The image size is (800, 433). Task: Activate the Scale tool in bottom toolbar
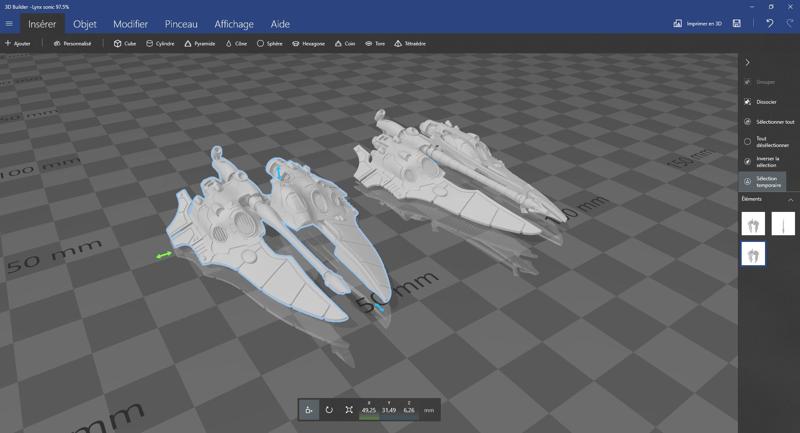pos(349,410)
